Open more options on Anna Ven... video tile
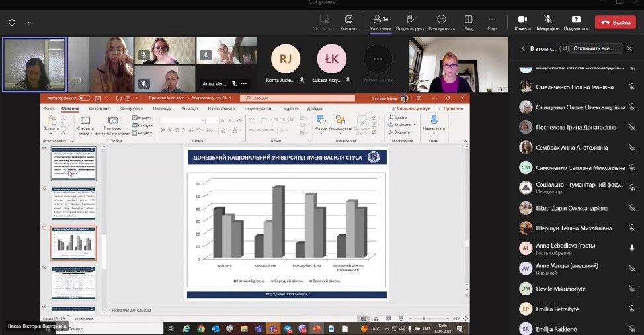Viewport: 644px width, 335px height. 244,84
